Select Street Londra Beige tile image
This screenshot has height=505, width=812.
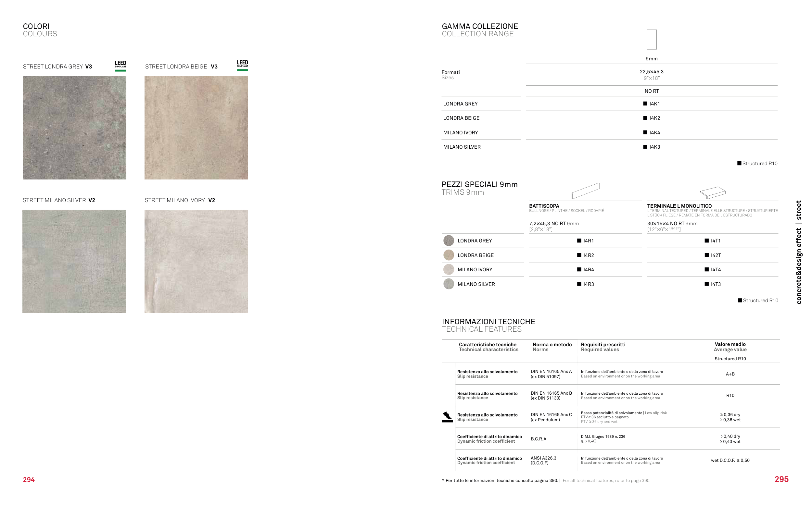[196, 128]
